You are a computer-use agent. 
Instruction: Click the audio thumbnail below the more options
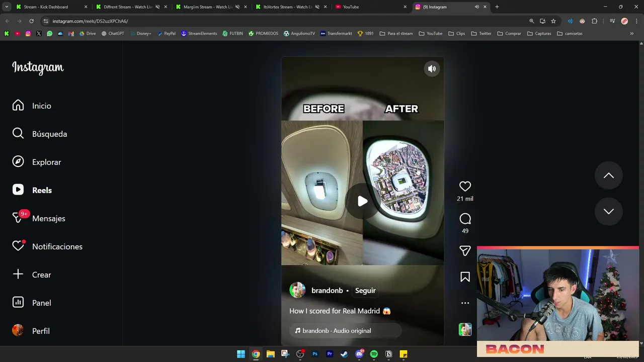pos(465,329)
